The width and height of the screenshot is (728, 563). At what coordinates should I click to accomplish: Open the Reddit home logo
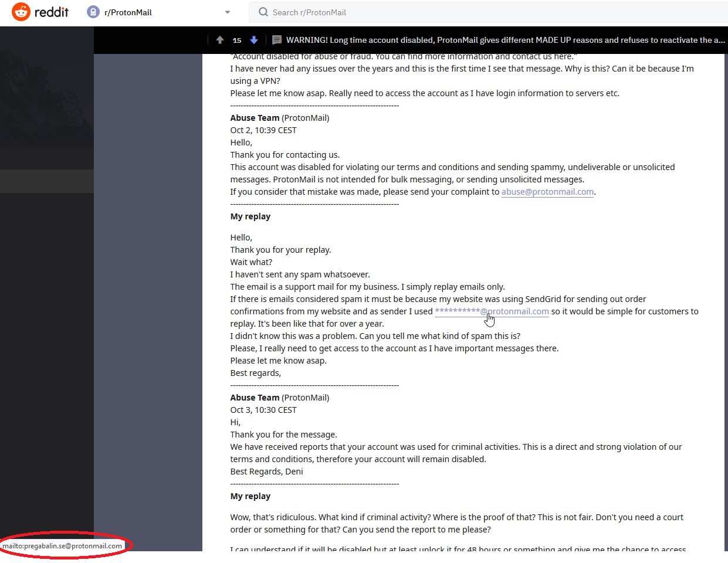(x=40, y=12)
